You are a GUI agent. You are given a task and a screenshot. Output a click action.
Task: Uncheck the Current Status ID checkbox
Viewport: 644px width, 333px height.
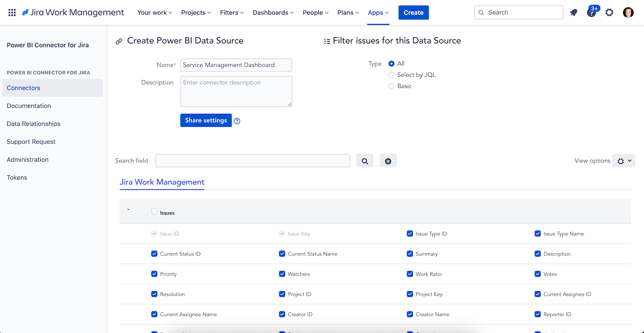point(154,254)
